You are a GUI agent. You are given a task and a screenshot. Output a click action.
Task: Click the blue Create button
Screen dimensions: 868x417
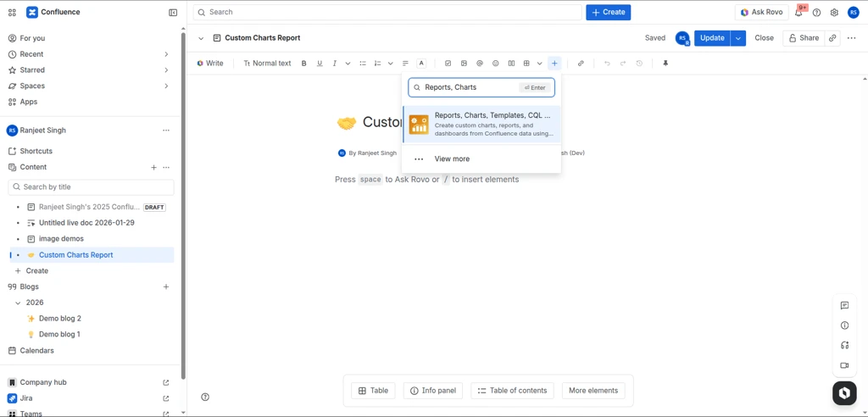point(609,12)
